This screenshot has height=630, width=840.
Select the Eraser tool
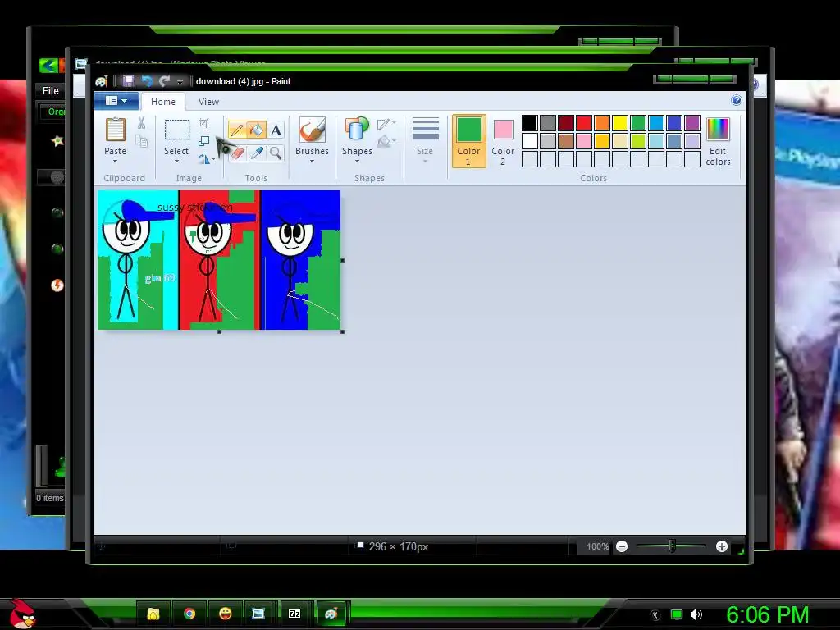coord(237,153)
